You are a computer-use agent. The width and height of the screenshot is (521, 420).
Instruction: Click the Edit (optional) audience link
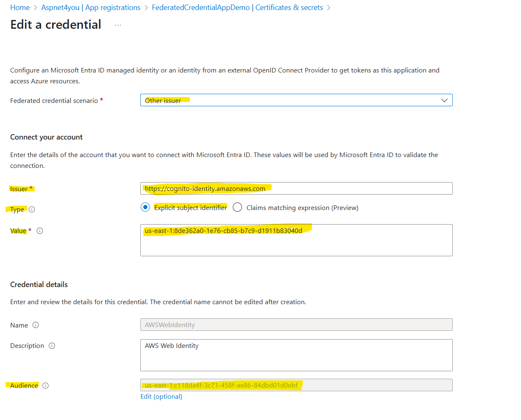pos(161,396)
